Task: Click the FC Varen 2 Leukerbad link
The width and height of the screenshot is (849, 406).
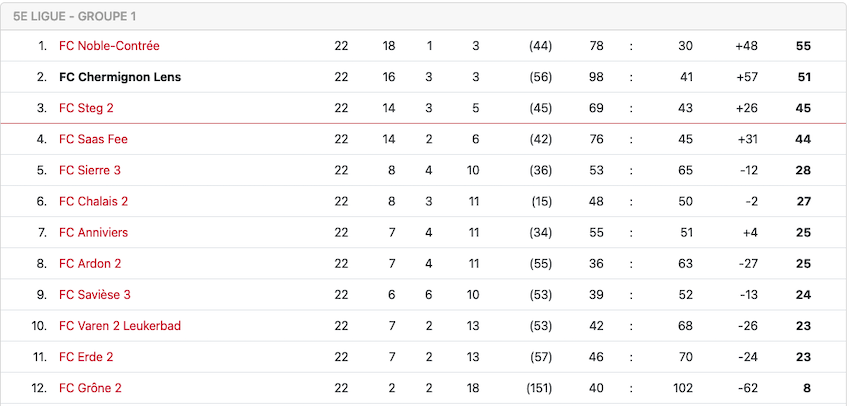Action: pos(120,326)
